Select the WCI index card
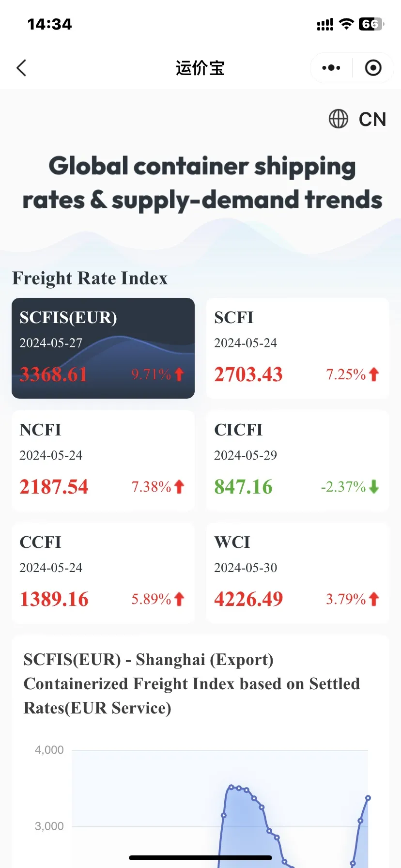Viewport: 401px width, 868px height. pyautogui.click(x=298, y=573)
